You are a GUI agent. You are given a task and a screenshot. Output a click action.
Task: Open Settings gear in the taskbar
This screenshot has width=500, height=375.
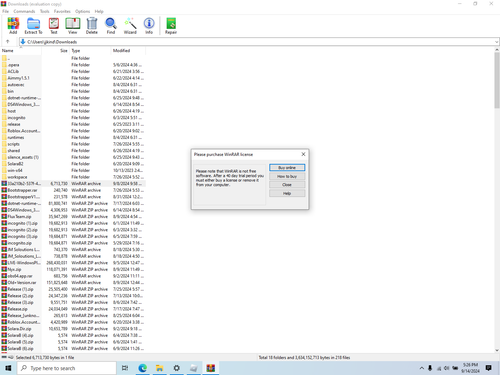(177, 368)
